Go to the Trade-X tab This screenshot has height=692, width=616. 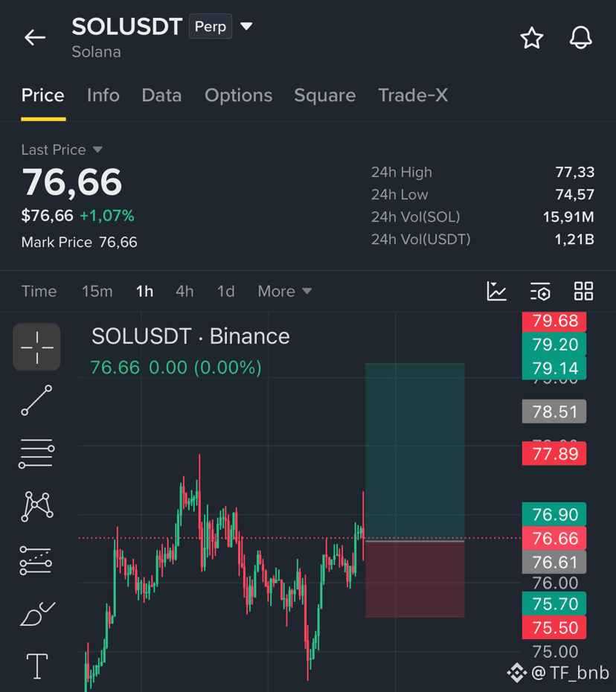413,95
